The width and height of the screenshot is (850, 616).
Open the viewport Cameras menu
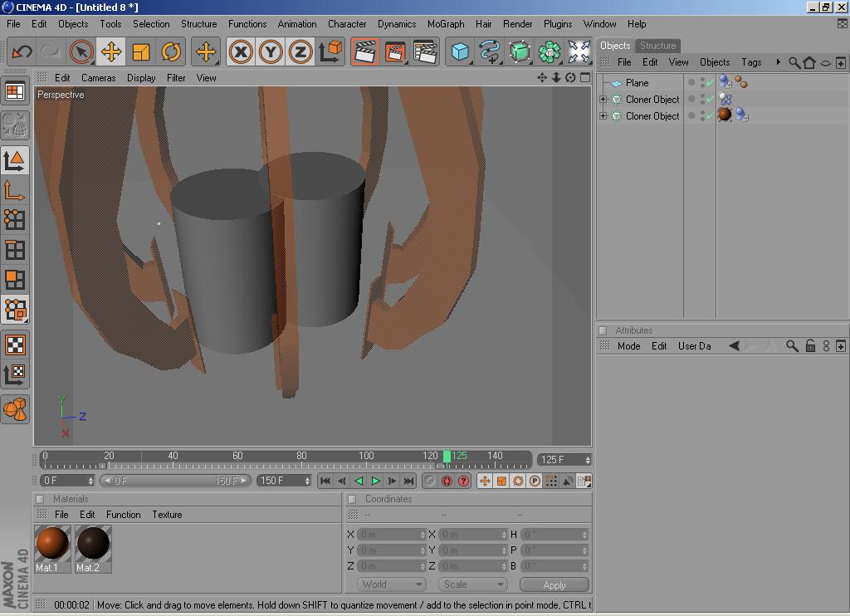pyautogui.click(x=98, y=77)
